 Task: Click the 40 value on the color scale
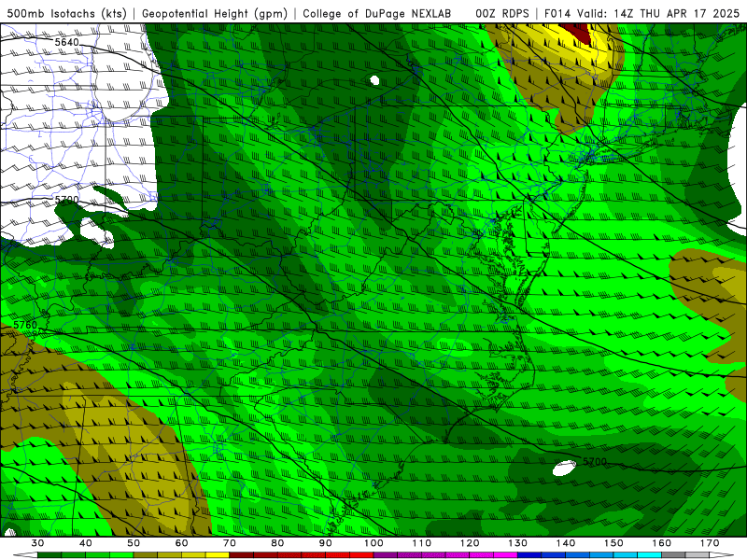pos(85,543)
